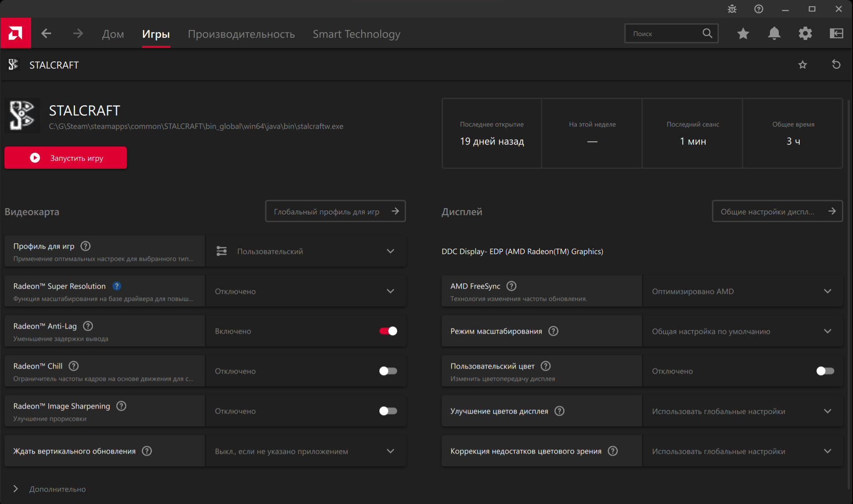Open AMD FreeSync dropdown

click(743, 291)
